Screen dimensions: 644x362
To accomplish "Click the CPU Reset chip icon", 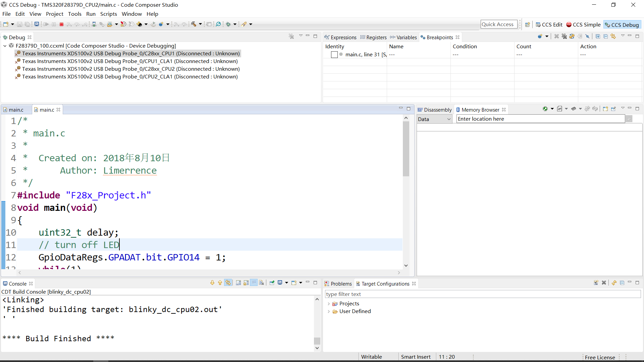I will 140,24.
